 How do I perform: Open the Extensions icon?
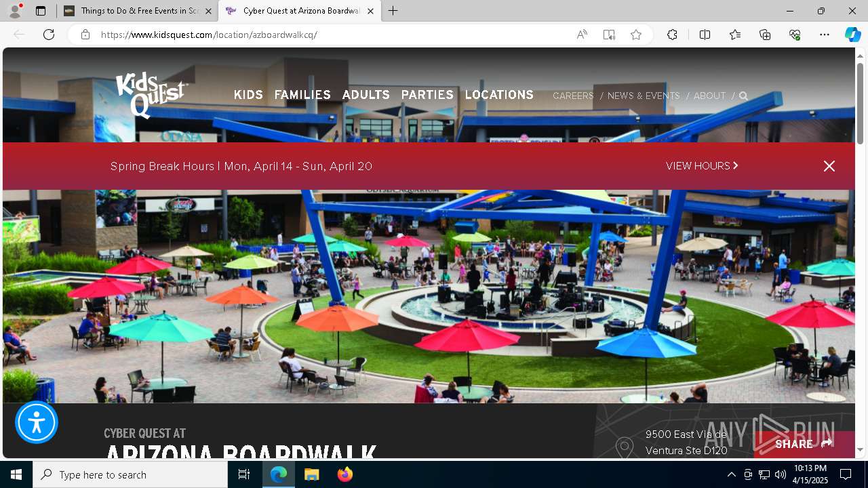672,35
